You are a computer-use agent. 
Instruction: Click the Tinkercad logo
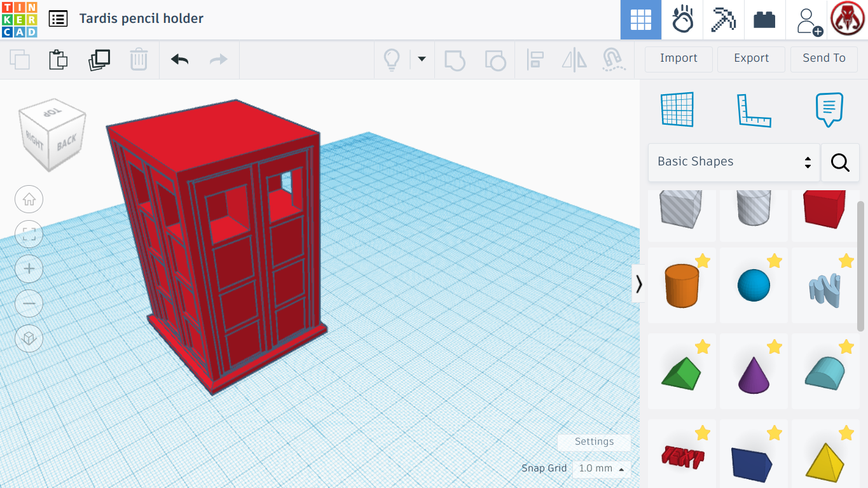click(x=20, y=20)
